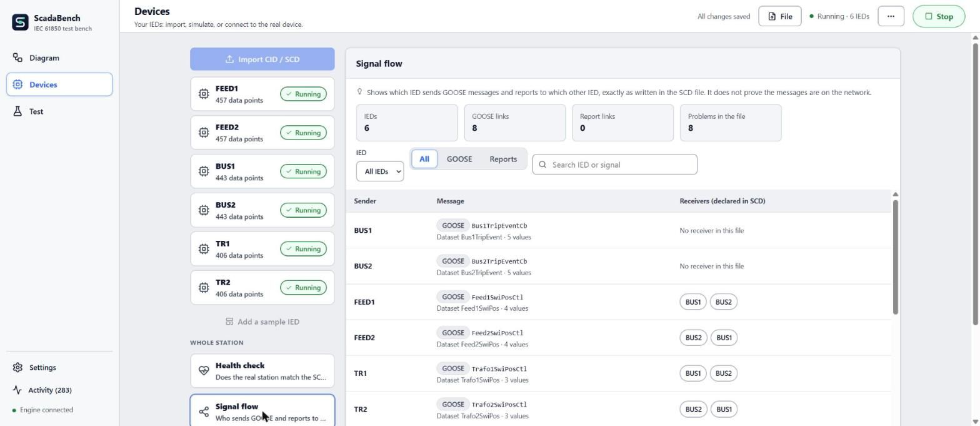Click the BUS2 chip icon

coord(204,210)
